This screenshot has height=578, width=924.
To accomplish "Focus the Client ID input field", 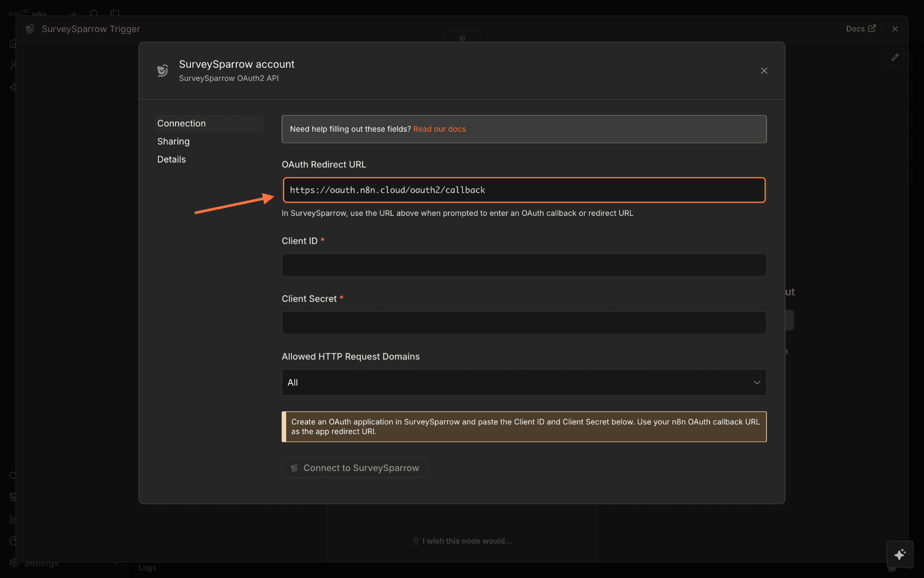I will (x=524, y=265).
